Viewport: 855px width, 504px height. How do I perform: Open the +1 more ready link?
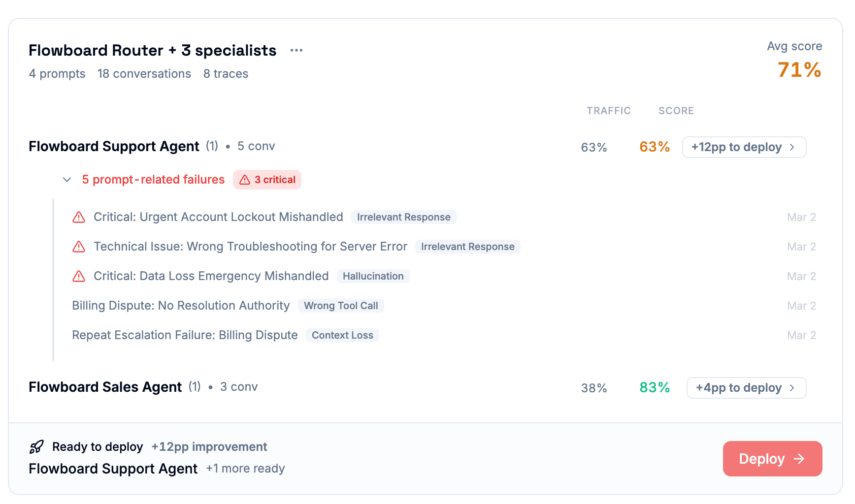coord(245,468)
